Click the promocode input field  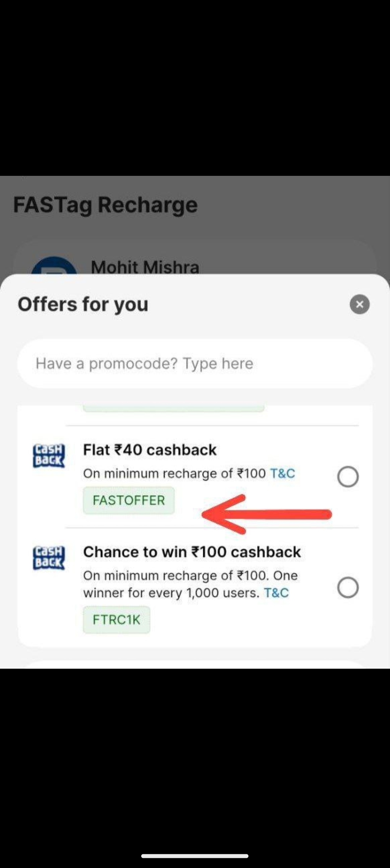pos(195,363)
